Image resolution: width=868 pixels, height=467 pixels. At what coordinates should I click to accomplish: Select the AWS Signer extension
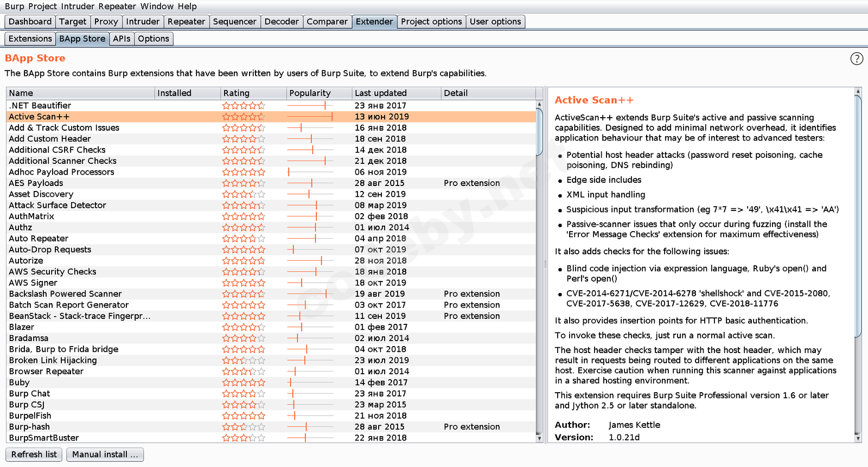(x=271, y=283)
